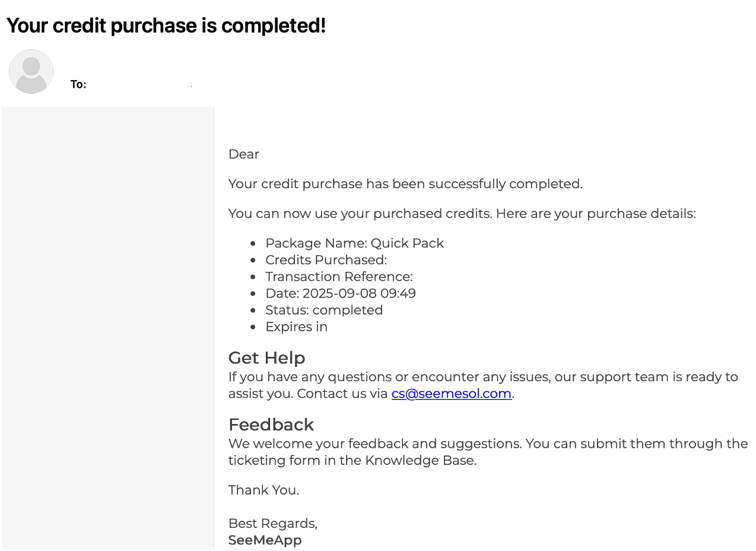The height and width of the screenshot is (551, 756).
Task: Open the cs@seemesol.com email link
Action: click(x=451, y=394)
